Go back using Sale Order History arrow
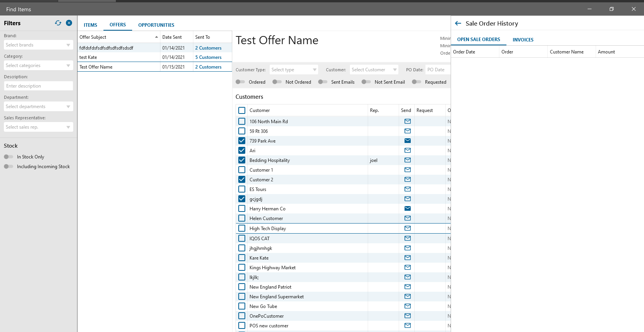Screen dimensions: 644x332 (x=458, y=23)
